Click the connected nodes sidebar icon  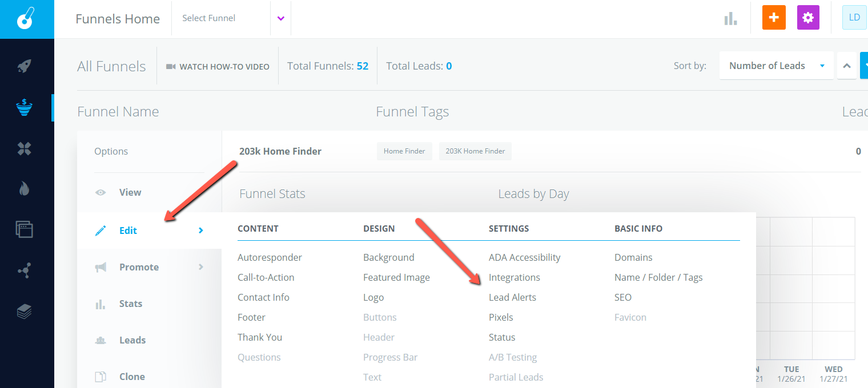pyautogui.click(x=24, y=270)
